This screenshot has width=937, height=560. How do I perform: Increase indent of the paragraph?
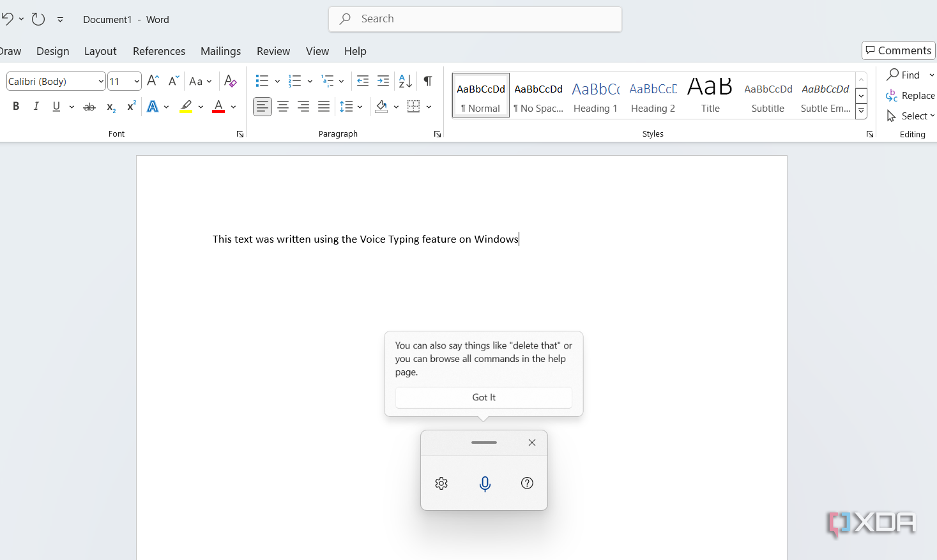(x=383, y=81)
